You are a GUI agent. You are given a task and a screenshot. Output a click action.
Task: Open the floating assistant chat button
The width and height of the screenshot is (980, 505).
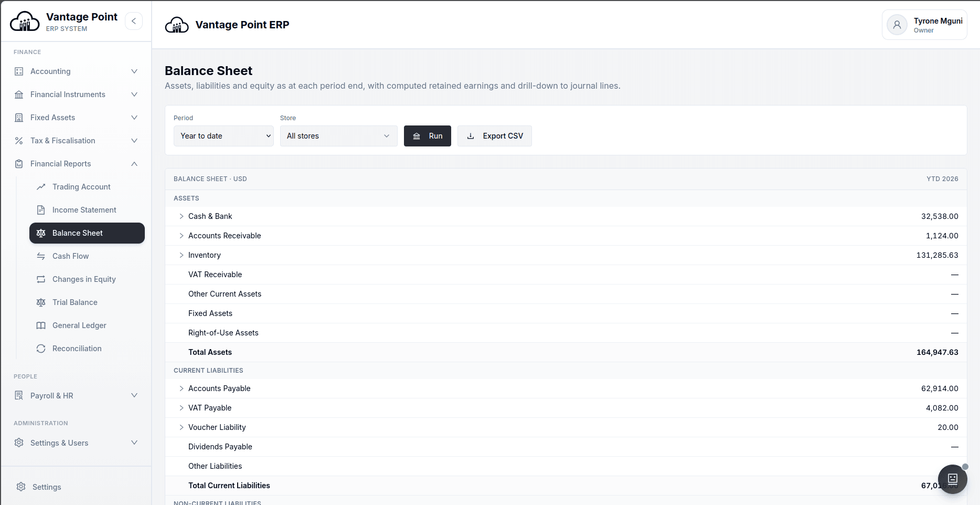[x=953, y=479]
